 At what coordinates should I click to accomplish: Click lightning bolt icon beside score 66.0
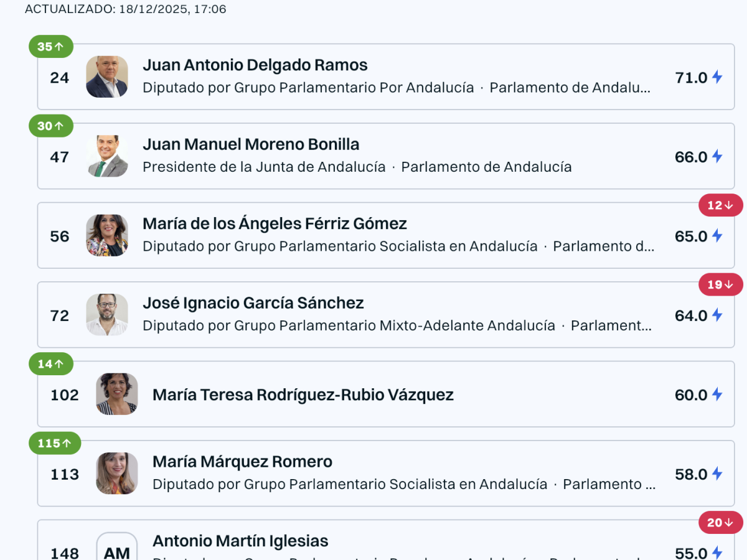[717, 156]
